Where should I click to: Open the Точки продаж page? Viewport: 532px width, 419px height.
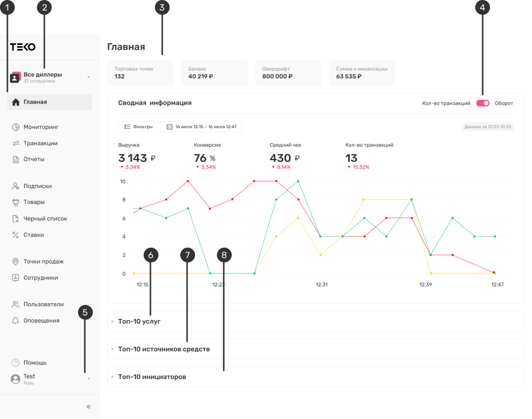pos(43,262)
